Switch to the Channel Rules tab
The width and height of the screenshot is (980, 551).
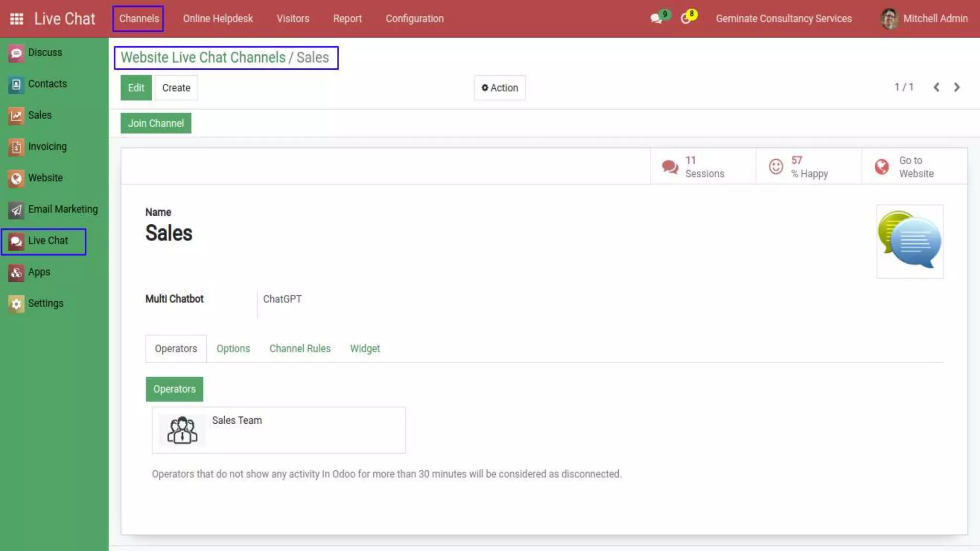pyautogui.click(x=300, y=349)
